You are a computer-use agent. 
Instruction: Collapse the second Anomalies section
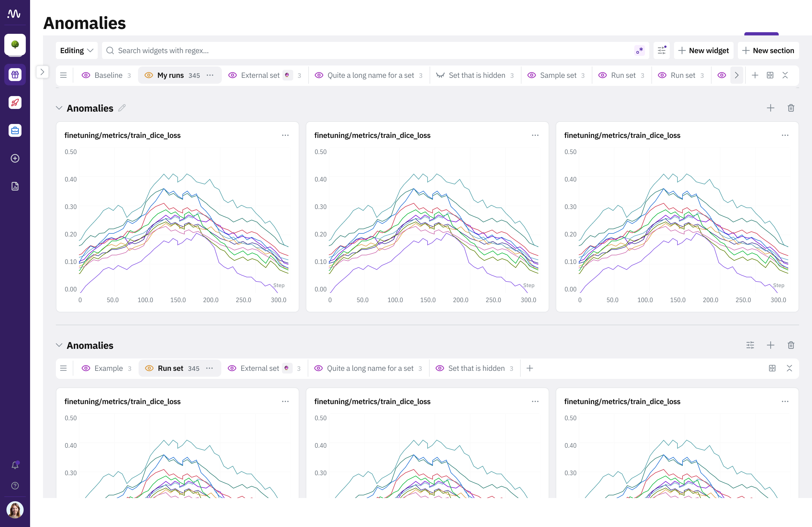pyautogui.click(x=59, y=345)
